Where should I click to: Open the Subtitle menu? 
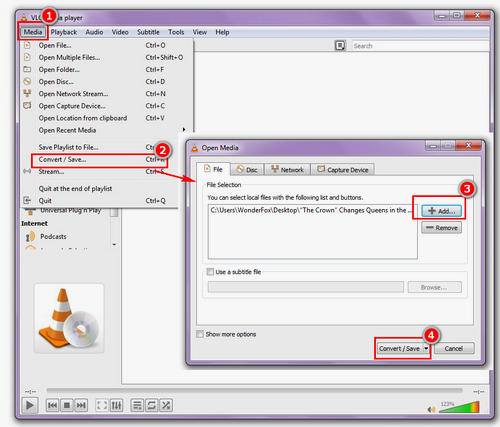point(148,32)
